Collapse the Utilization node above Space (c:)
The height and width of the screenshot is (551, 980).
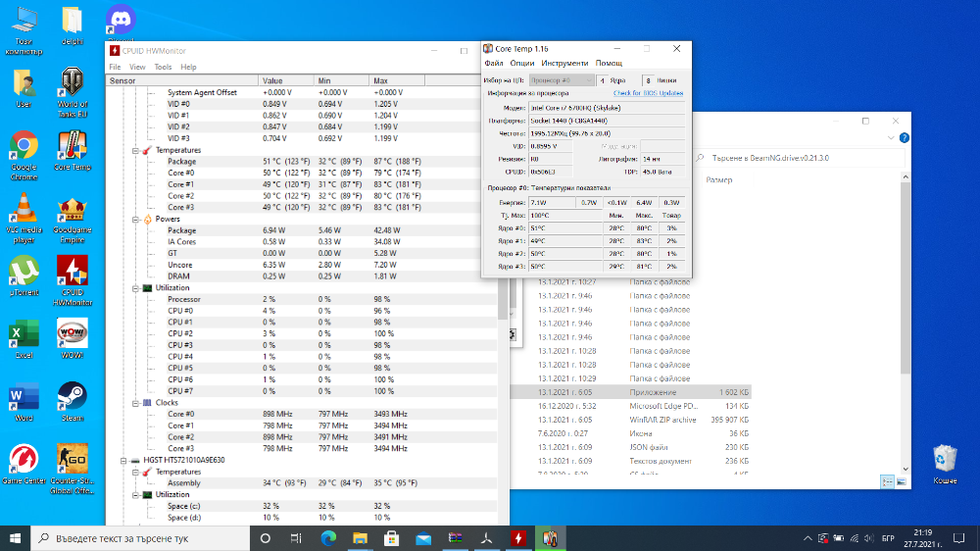pyautogui.click(x=135, y=495)
